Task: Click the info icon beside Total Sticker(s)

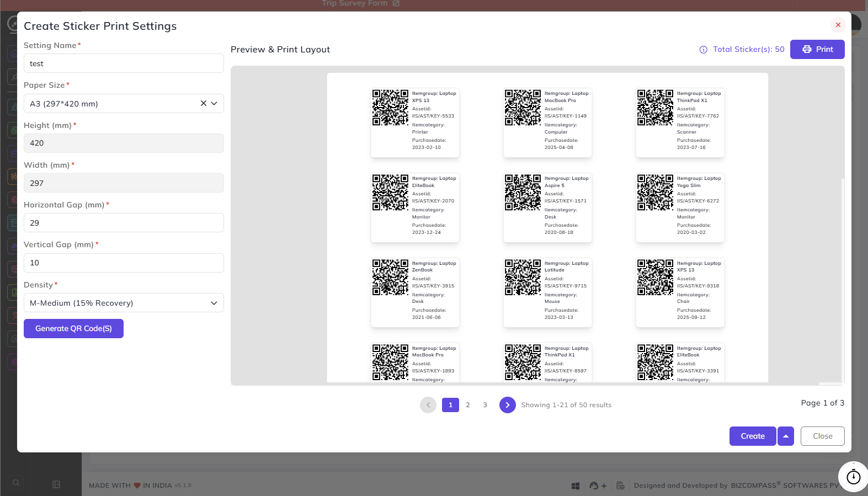Action: click(704, 50)
